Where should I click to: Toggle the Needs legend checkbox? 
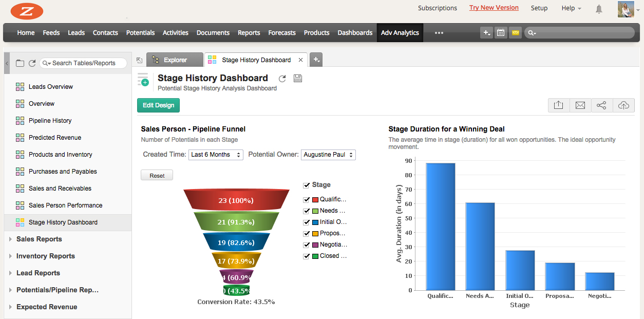[x=307, y=211]
